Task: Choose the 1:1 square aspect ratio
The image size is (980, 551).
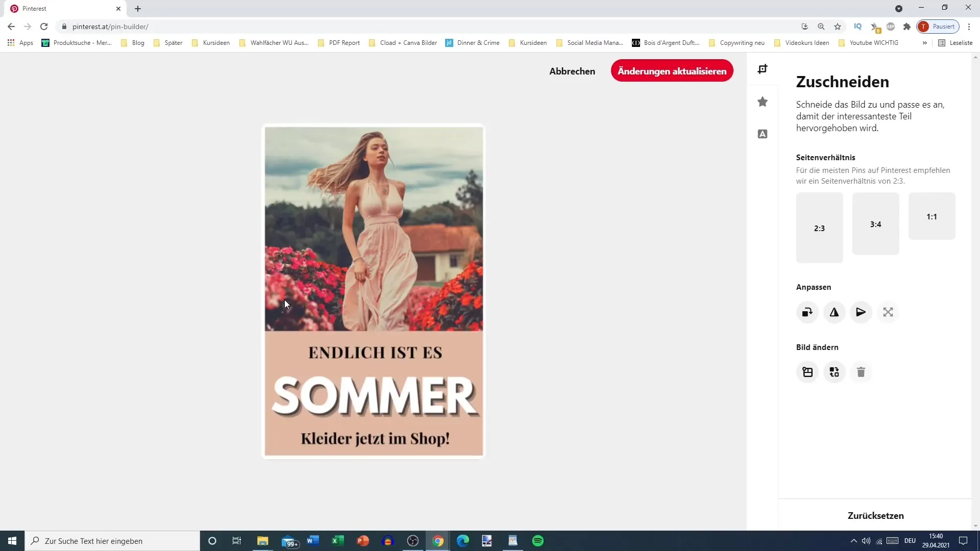Action: point(932,216)
